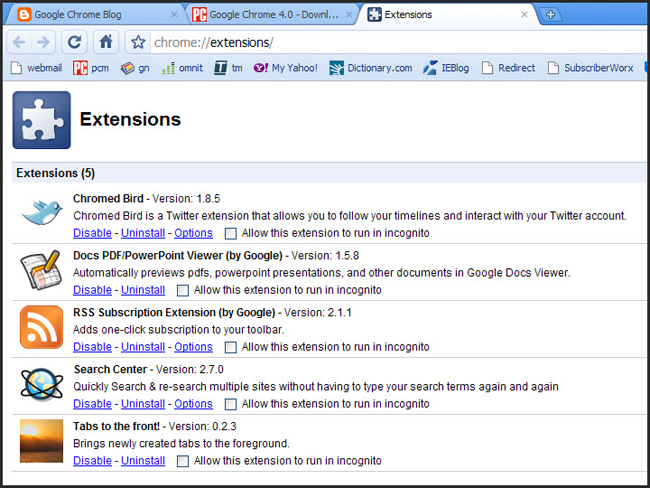
Task: Click the chrome://extensions/ address bar
Action: [x=398, y=42]
